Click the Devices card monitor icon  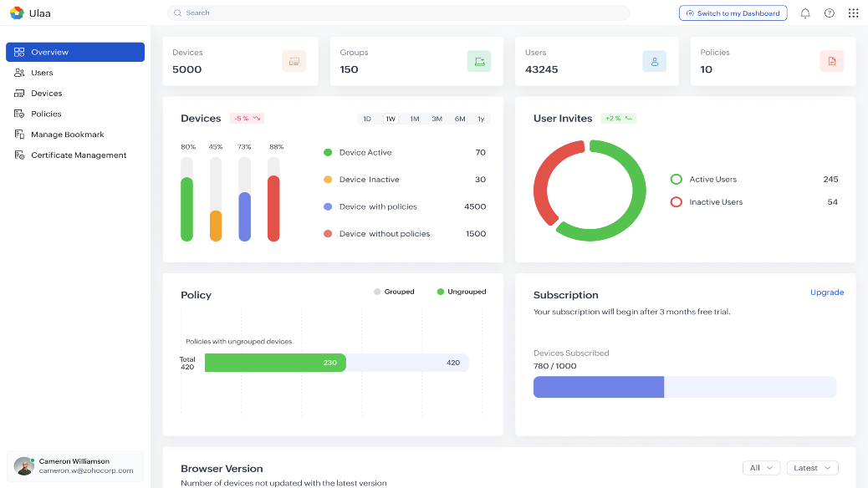click(x=294, y=61)
